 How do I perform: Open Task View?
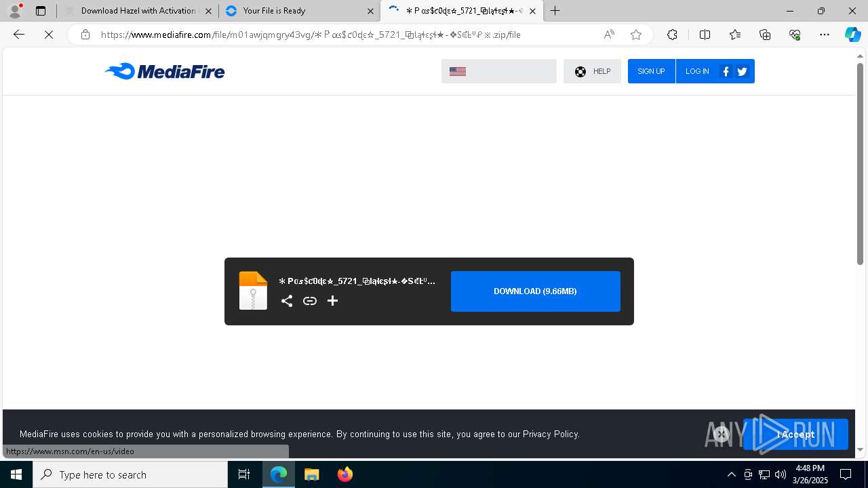click(x=244, y=474)
